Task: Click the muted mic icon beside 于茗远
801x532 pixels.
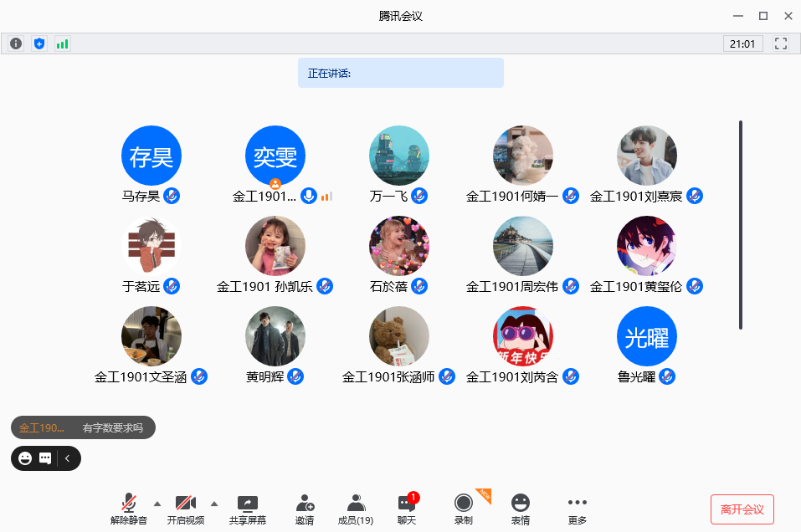Action: tap(172, 286)
